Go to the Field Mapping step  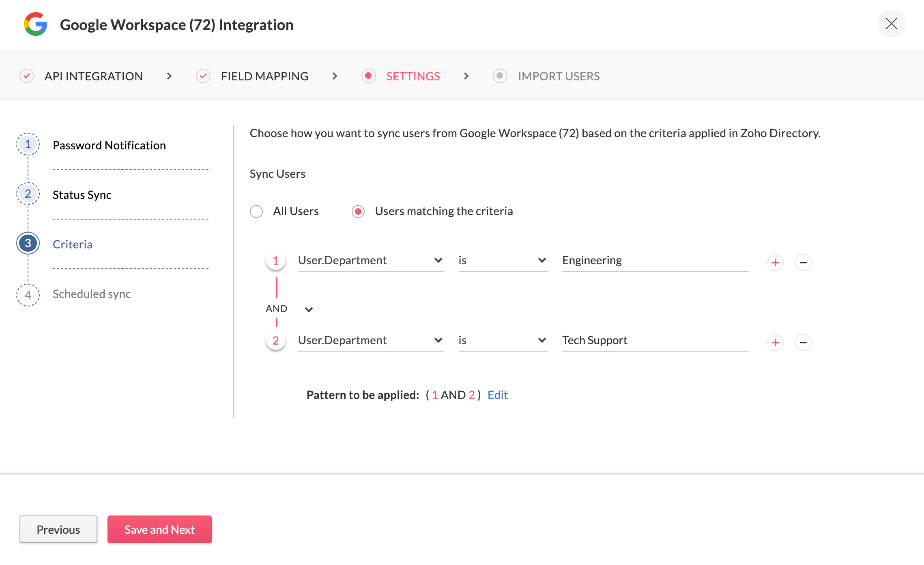pyautogui.click(x=264, y=76)
